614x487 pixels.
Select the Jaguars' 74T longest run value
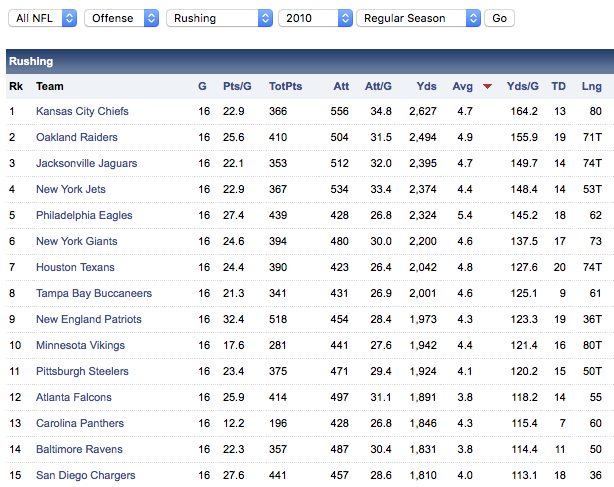click(x=592, y=163)
